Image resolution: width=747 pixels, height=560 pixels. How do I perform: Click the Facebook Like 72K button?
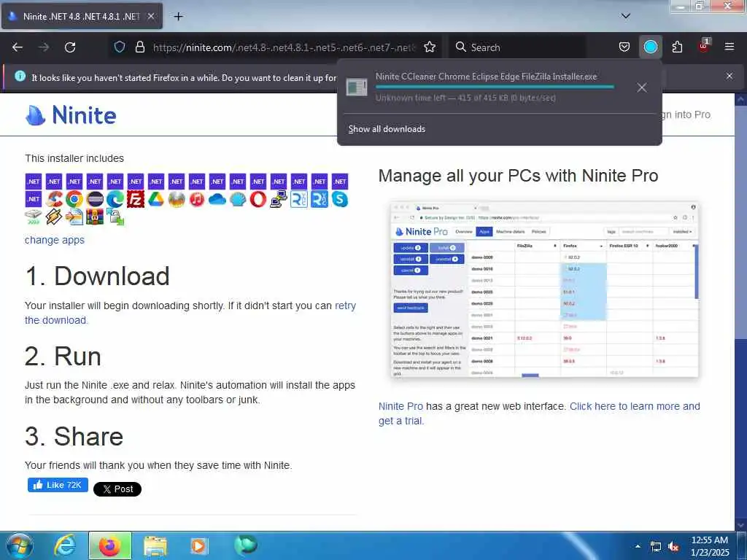click(58, 485)
